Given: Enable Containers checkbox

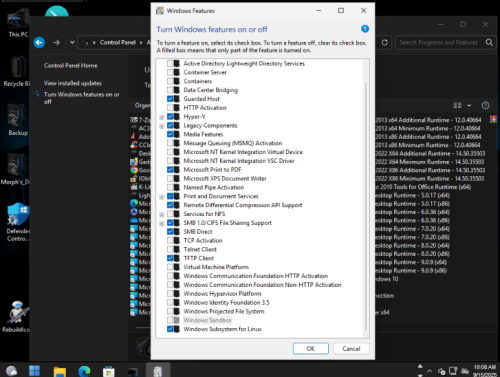Looking at the screenshot, I should pyautogui.click(x=170, y=81).
